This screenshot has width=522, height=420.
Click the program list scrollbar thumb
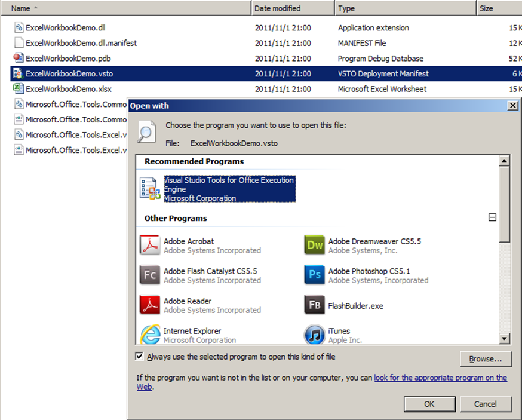pyautogui.click(x=504, y=204)
